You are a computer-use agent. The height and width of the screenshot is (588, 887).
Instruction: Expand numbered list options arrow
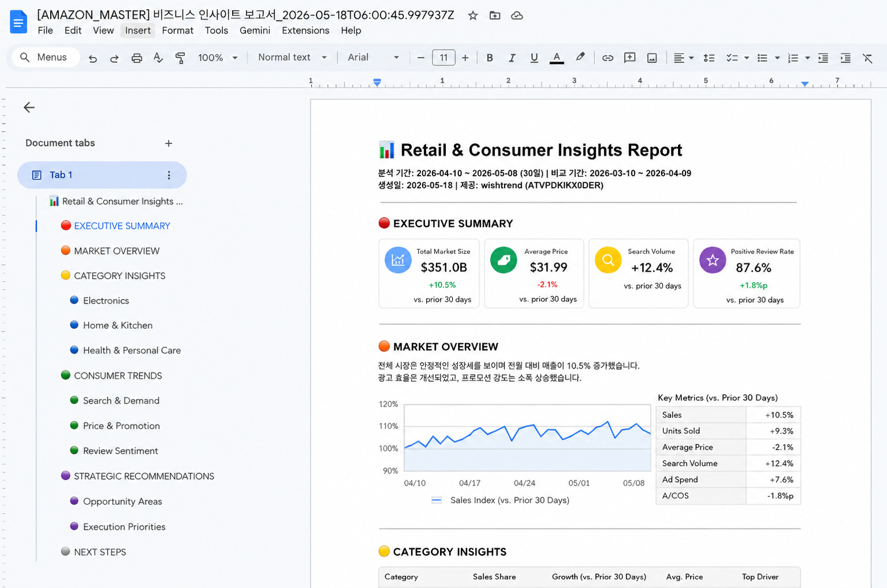808,58
